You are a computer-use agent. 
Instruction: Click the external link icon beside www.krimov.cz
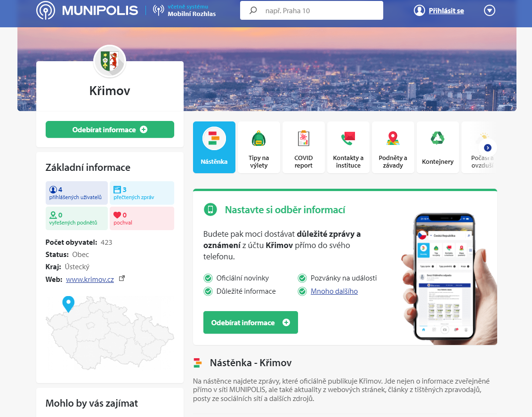(x=122, y=279)
